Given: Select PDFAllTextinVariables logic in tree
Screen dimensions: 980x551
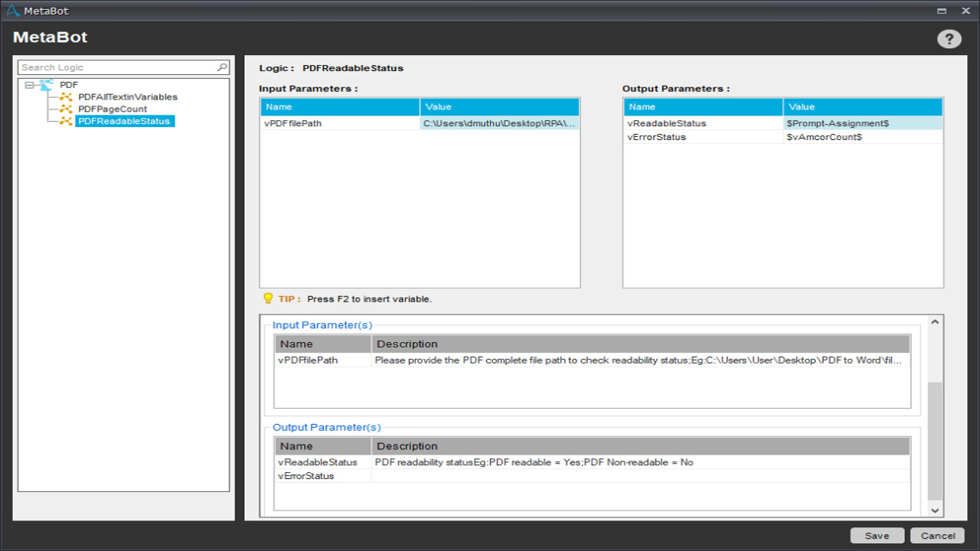Looking at the screenshot, I should coord(127,97).
